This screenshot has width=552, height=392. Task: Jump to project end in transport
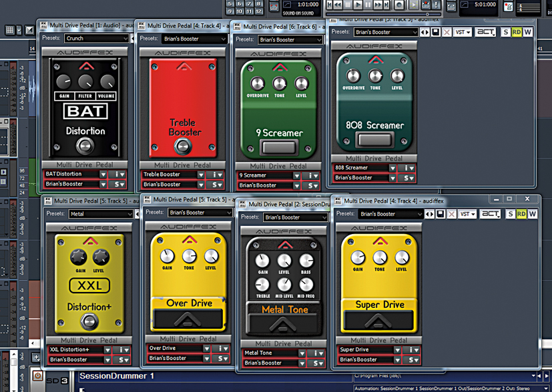click(x=387, y=5)
